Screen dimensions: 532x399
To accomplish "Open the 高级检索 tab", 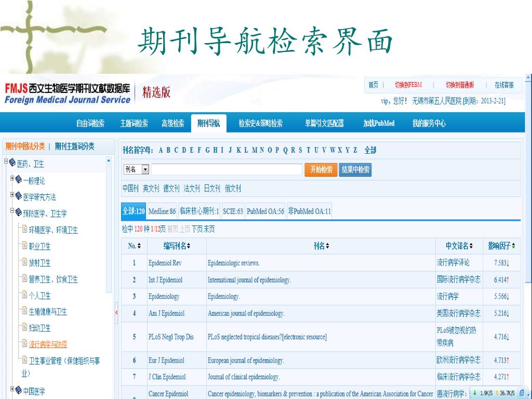I will [173, 123].
